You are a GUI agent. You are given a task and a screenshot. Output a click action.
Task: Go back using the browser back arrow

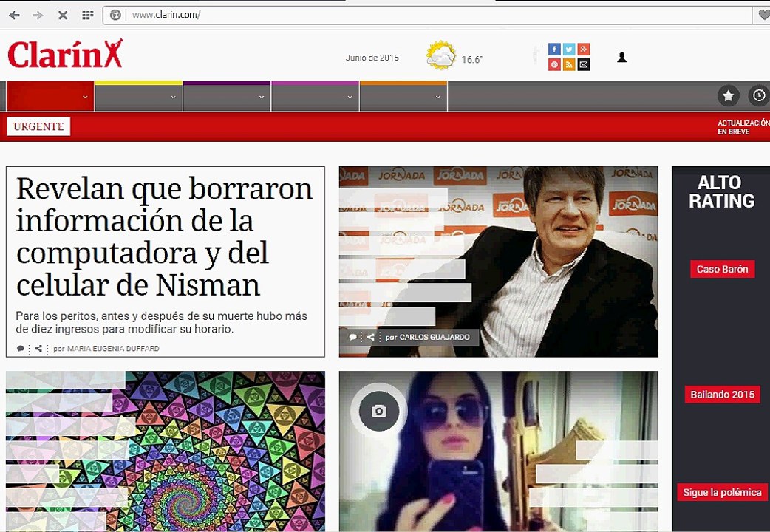coord(14,16)
